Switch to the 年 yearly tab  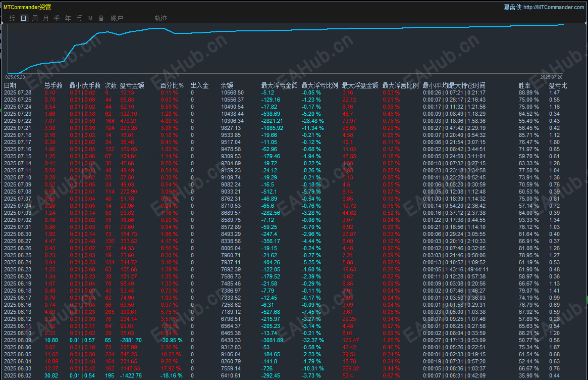[x=68, y=18]
